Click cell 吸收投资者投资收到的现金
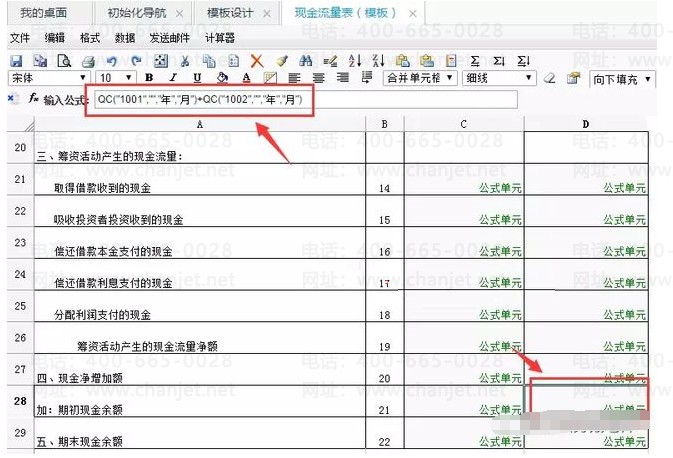The height and width of the screenshot is (458, 673). coord(200,211)
